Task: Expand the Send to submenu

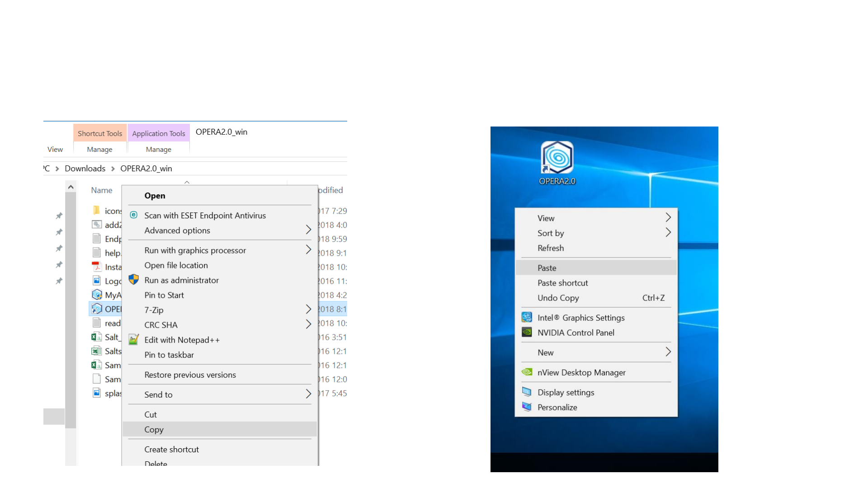Action: tap(308, 394)
